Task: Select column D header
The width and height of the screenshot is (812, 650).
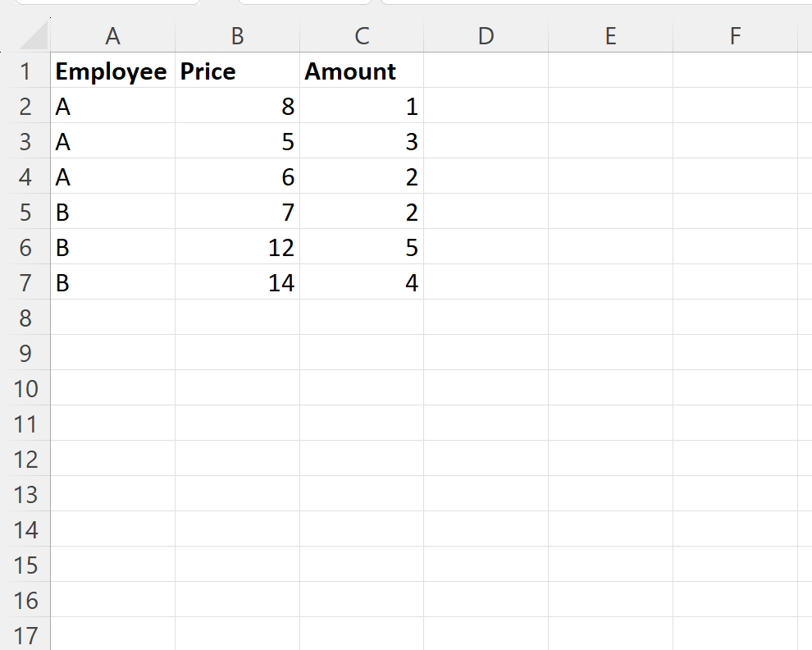Action: pos(486,36)
